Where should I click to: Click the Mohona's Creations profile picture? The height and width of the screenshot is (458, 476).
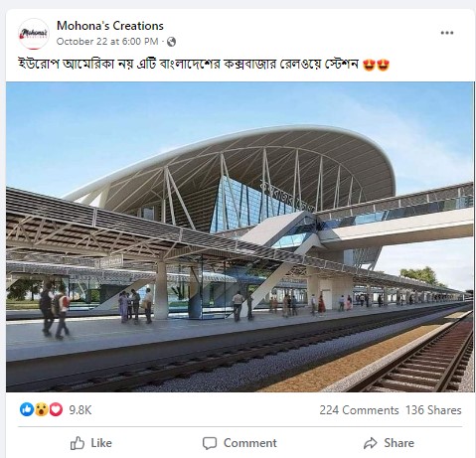pyautogui.click(x=34, y=34)
